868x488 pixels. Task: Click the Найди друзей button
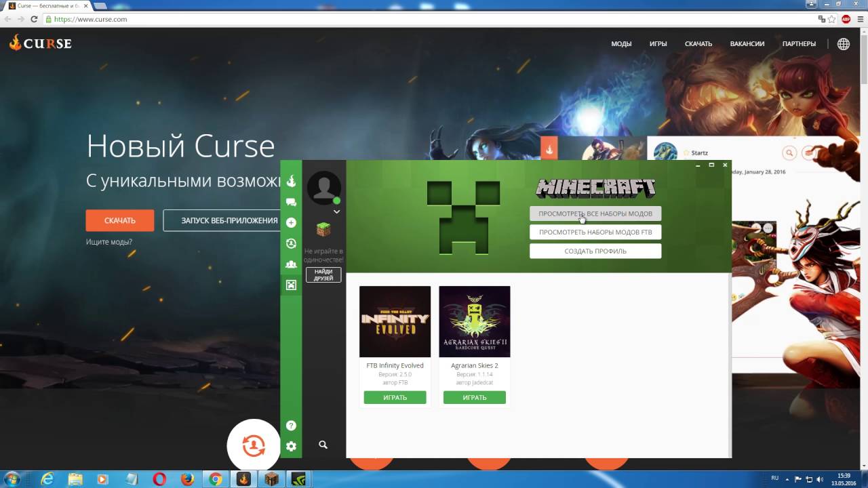tap(323, 274)
